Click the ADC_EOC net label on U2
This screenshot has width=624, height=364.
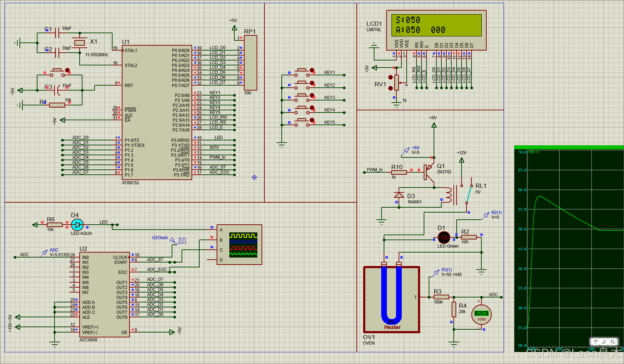pos(157,270)
